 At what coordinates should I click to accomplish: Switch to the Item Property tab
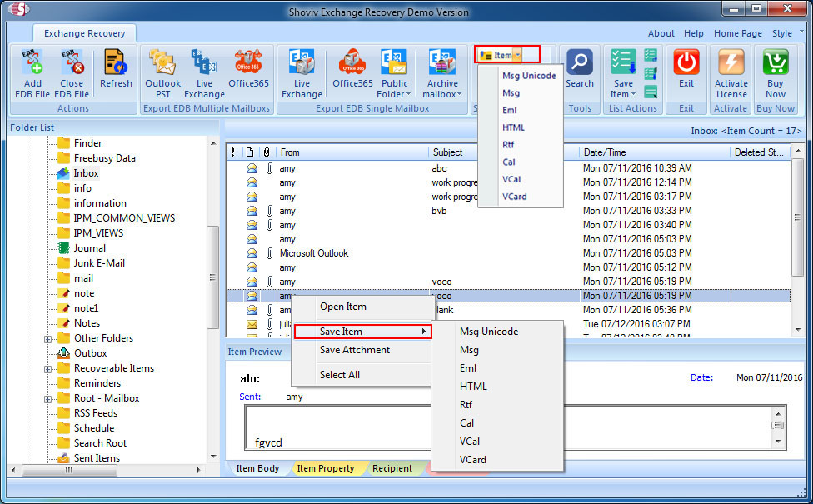[325, 468]
